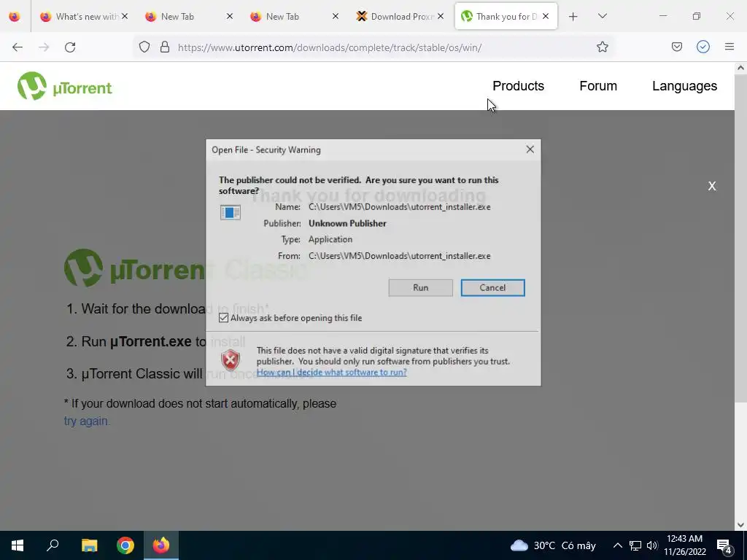Image resolution: width=747 pixels, height=560 pixels.
Task: Cancel the Open File Security Warning
Action: [492, 287]
